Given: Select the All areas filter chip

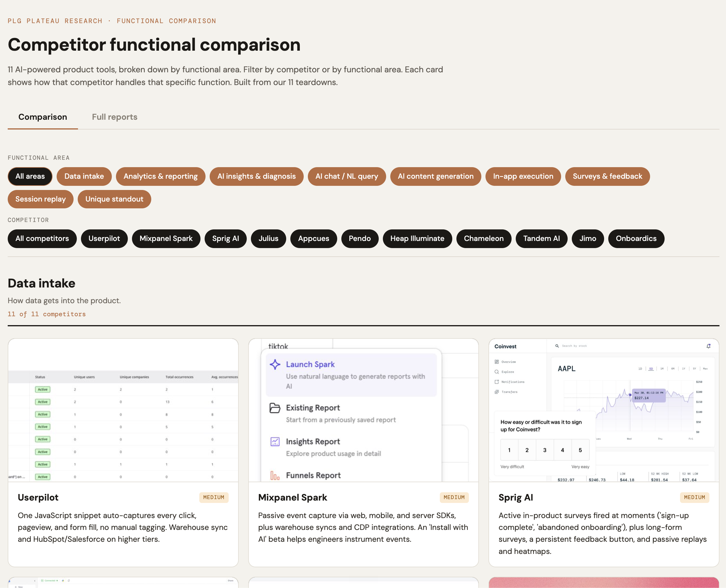Looking at the screenshot, I should [x=30, y=176].
